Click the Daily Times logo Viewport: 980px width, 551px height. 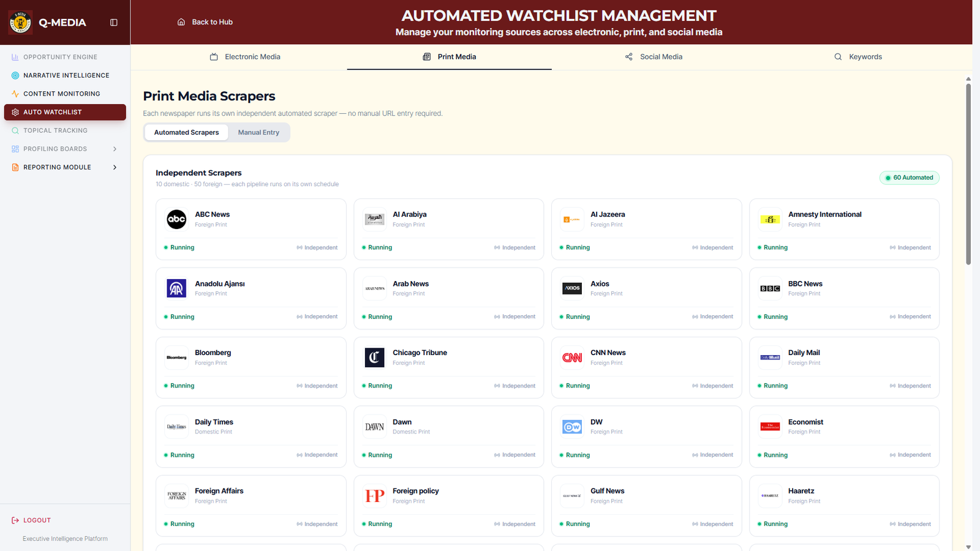click(x=176, y=427)
